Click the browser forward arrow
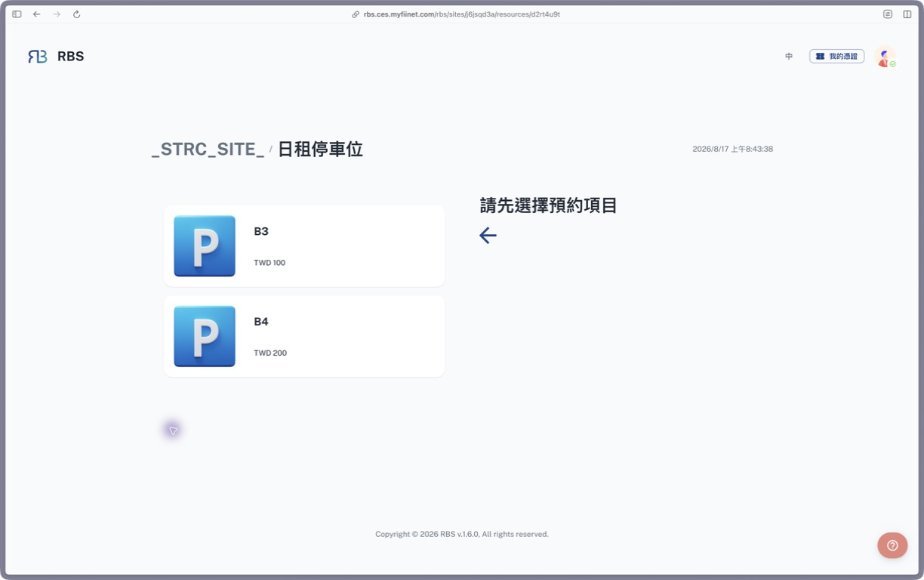The image size is (924, 580). click(57, 14)
